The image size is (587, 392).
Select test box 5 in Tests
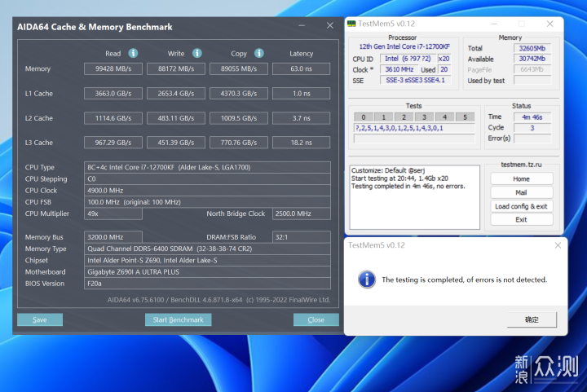(x=465, y=117)
